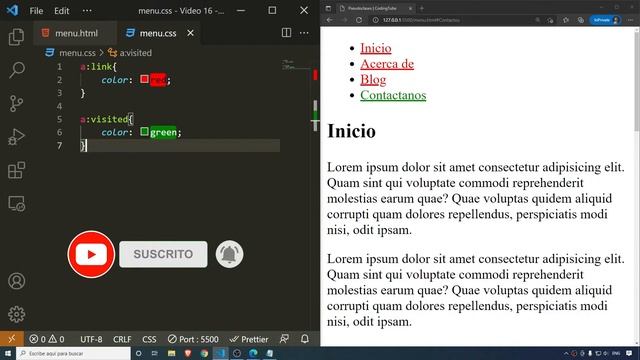The image size is (640, 360).
Task: Click the Prettier status bar item
Action: 249,339
